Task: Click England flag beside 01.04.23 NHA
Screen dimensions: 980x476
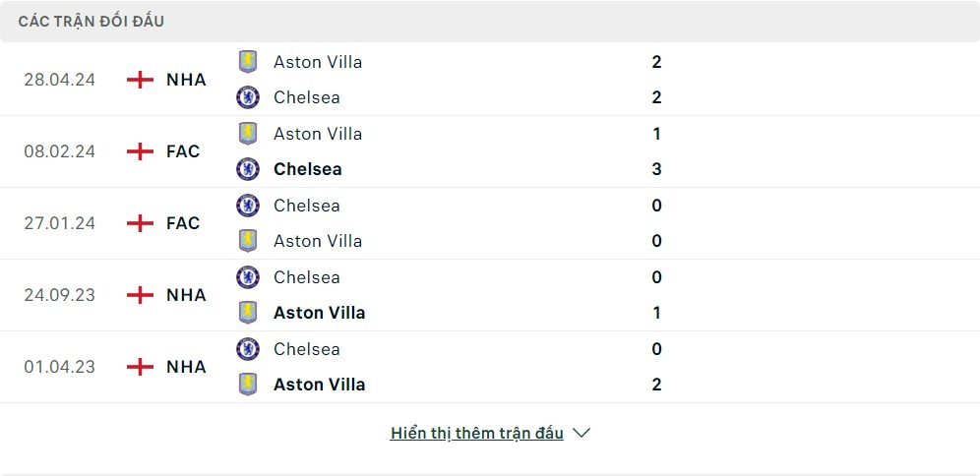Action: point(141,367)
